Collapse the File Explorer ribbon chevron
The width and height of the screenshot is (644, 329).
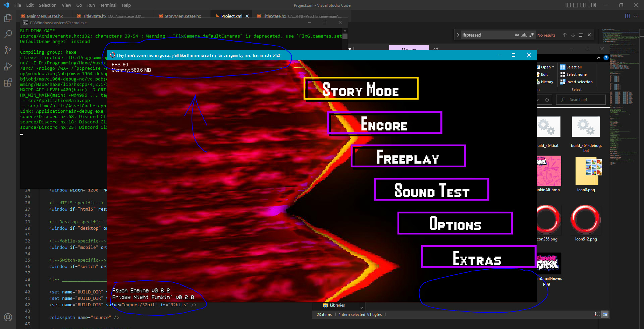599,58
